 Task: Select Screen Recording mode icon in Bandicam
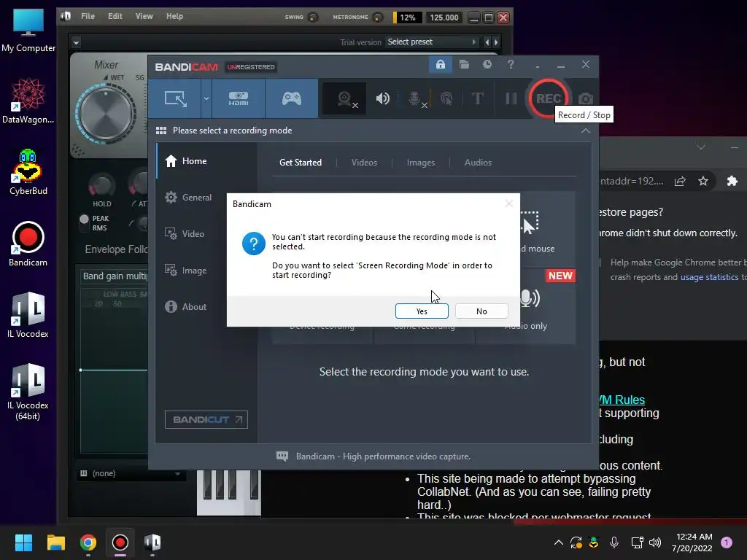[x=175, y=98]
